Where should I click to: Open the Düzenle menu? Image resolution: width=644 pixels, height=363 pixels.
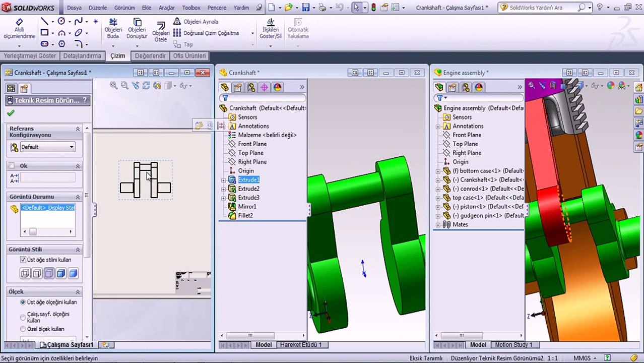tap(98, 8)
